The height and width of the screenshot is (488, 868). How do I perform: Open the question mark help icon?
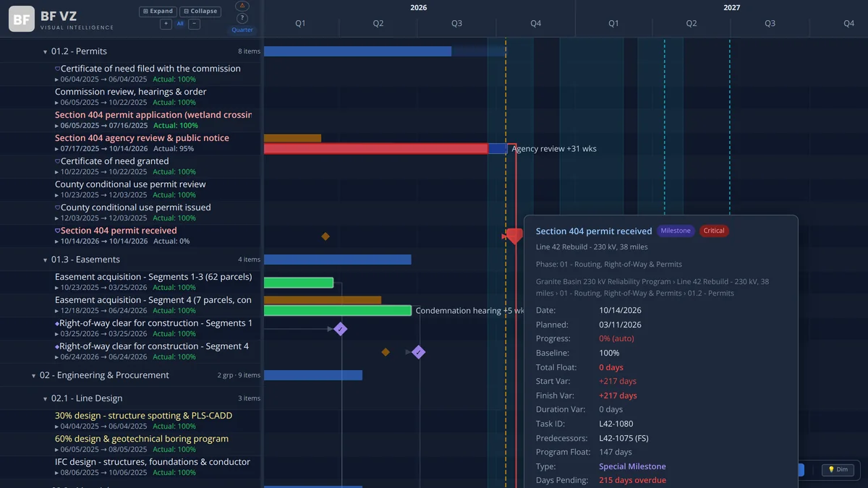click(242, 18)
